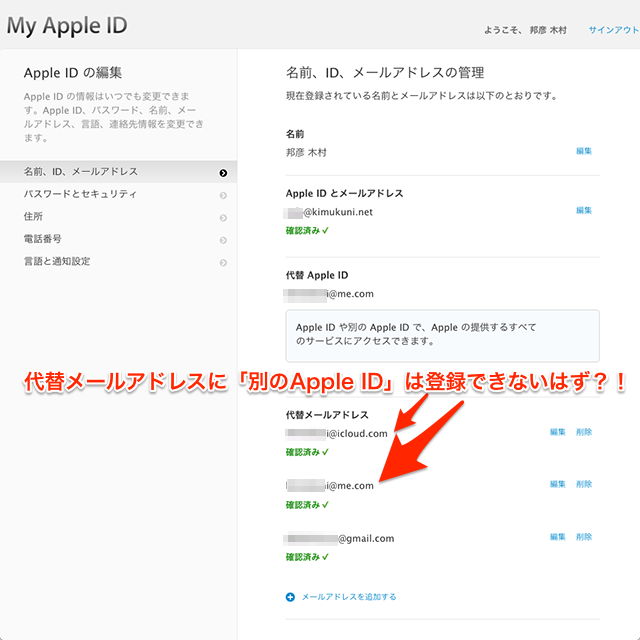Click the plus icon next to メールアドレスを追加する
The width and height of the screenshot is (640, 640).
[x=290, y=597]
